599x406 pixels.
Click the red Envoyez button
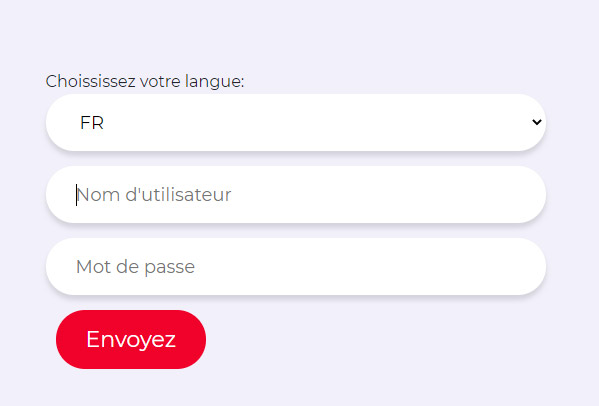point(131,339)
